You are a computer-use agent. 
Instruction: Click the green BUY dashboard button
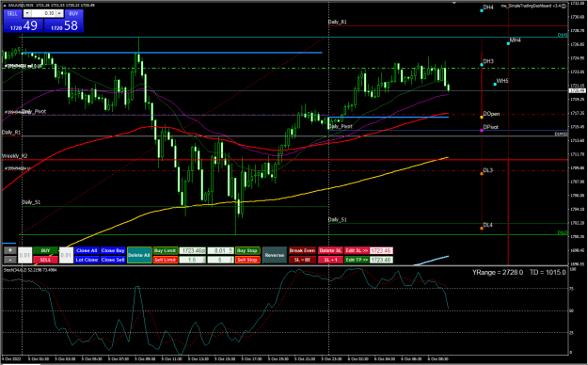point(45,250)
